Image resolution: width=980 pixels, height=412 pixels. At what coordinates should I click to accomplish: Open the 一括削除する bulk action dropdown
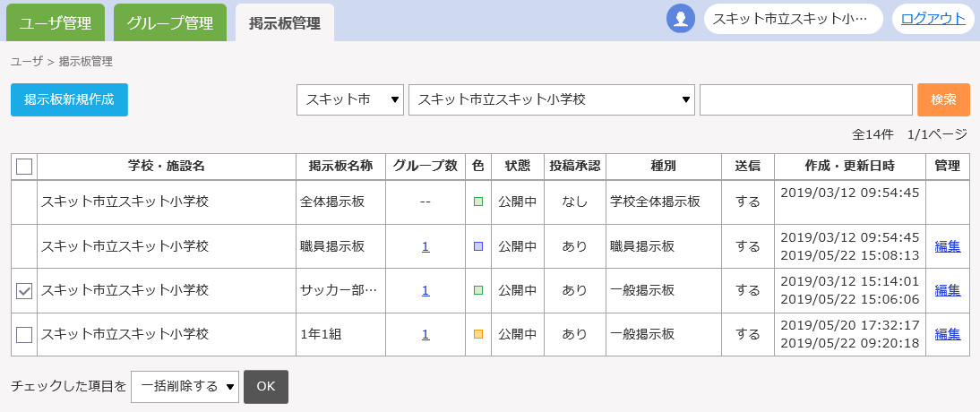pos(185,387)
